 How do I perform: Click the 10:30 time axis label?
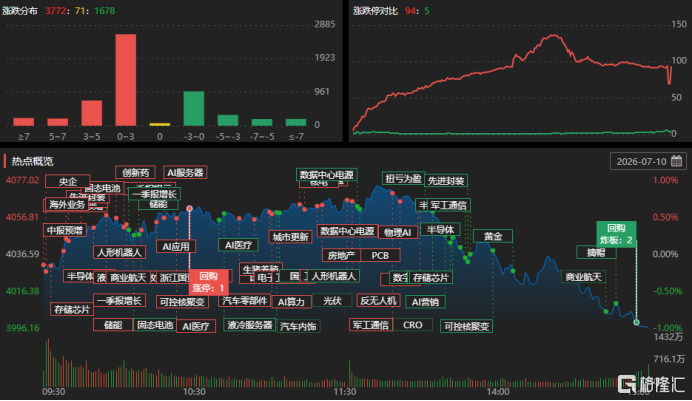pyautogui.click(x=194, y=392)
